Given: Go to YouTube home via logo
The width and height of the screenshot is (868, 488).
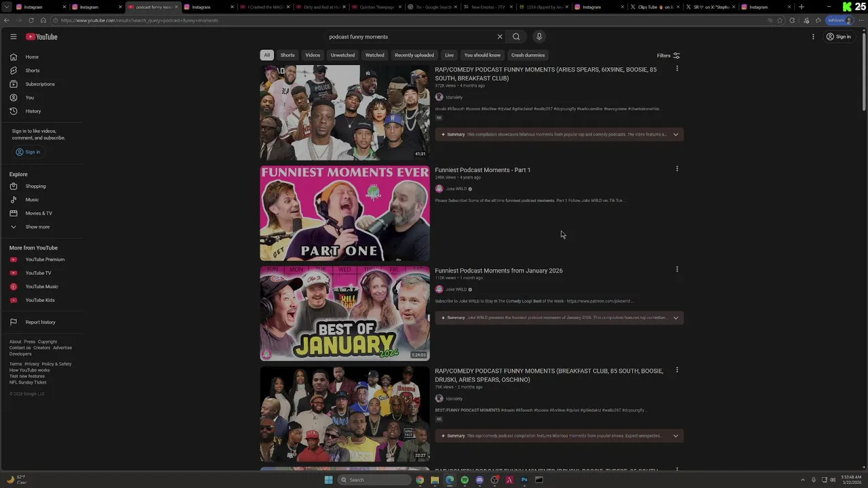Looking at the screenshot, I should click(x=41, y=37).
